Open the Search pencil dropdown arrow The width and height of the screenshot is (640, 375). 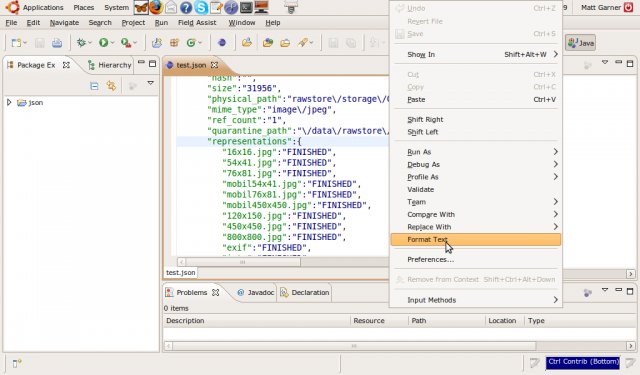pyautogui.click(x=311, y=42)
